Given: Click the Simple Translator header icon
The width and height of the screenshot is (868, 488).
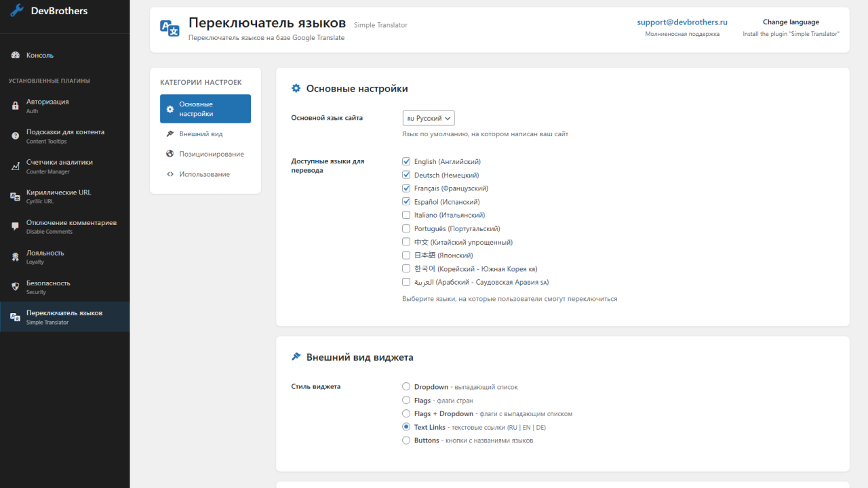Looking at the screenshot, I should coord(170,28).
